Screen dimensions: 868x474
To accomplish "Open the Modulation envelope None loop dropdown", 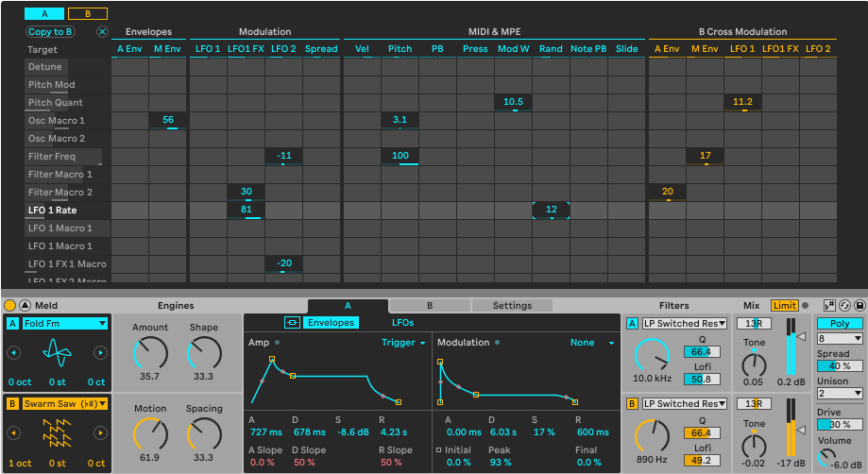I will pos(592,343).
